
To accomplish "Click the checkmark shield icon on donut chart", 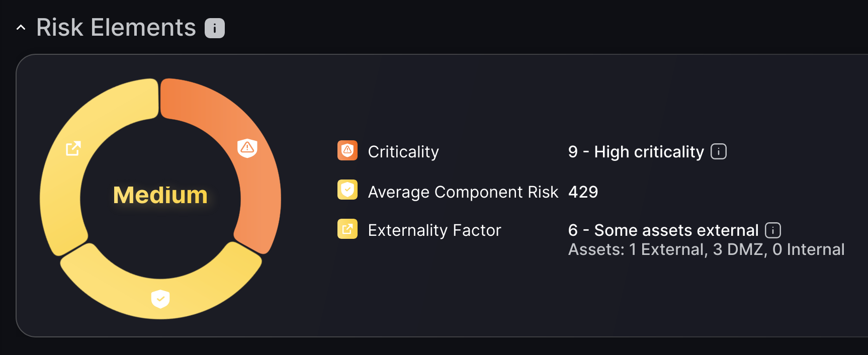I will pos(160,299).
